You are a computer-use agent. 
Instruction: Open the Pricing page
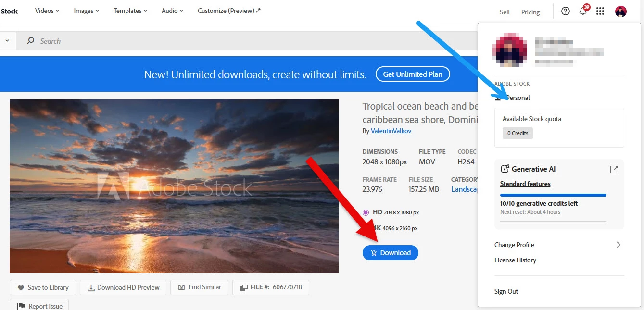(x=530, y=12)
